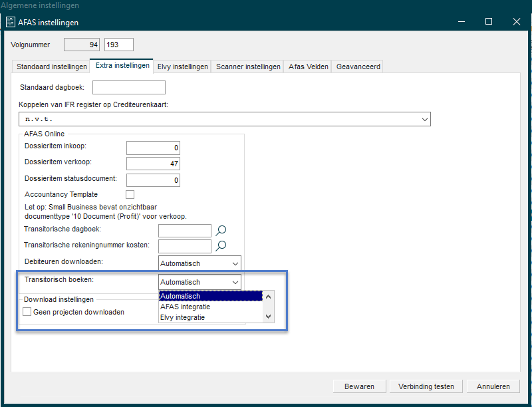Go to Scanner instellingen tab
The width and height of the screenshot is (532, 407).
pos(248,67)
